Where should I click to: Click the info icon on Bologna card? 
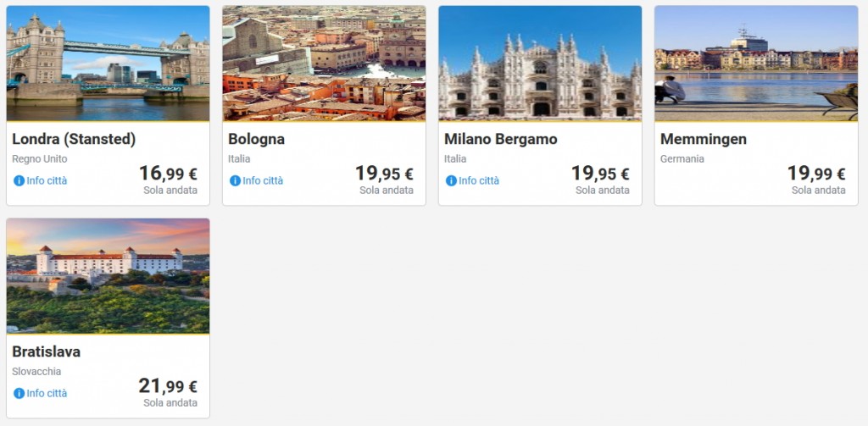point(235,180)
